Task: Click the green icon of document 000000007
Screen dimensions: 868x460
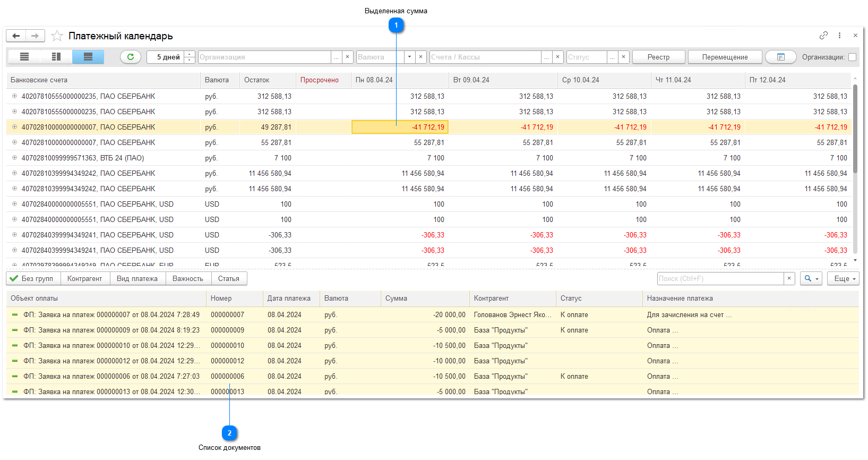Action: coord(15,314)
